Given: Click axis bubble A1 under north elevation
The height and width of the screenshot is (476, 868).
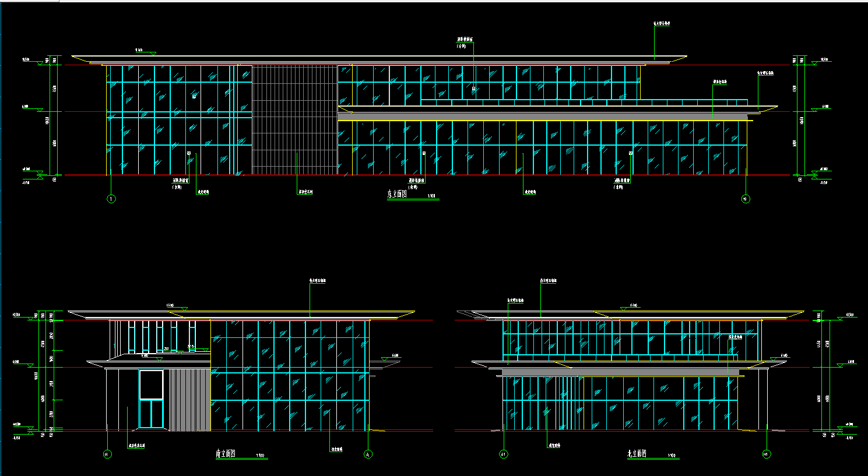Looking at the screenshot, I should [x=504, y=454].
